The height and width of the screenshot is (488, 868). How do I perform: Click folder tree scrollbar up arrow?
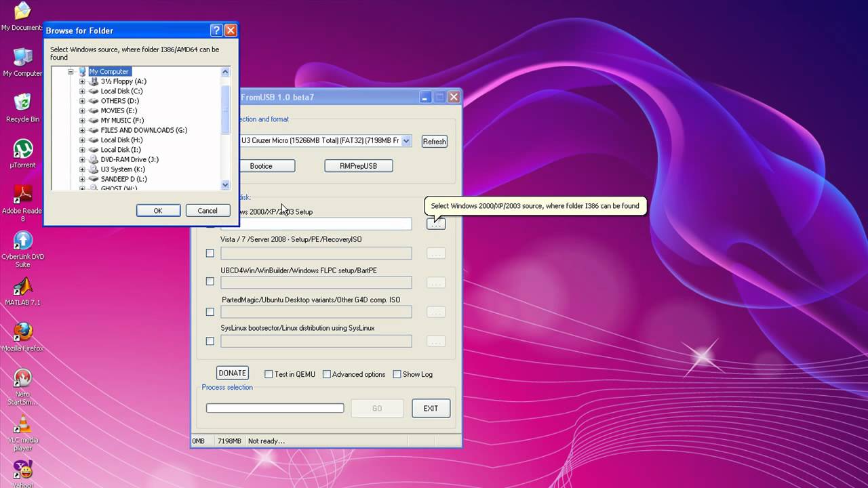click(226, 71)
